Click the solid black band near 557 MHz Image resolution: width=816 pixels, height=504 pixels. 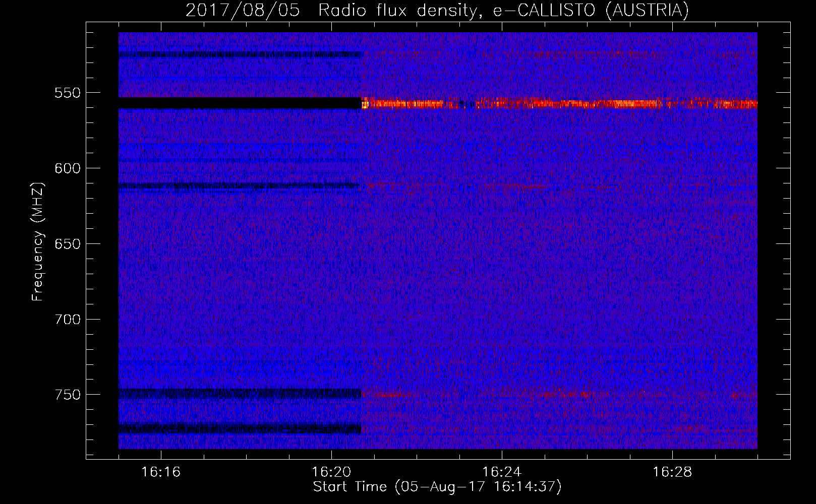coord(240,103)
